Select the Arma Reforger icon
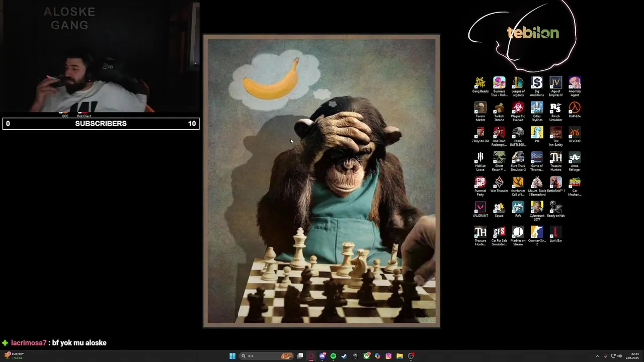644x362 pixels. (575, 161)
